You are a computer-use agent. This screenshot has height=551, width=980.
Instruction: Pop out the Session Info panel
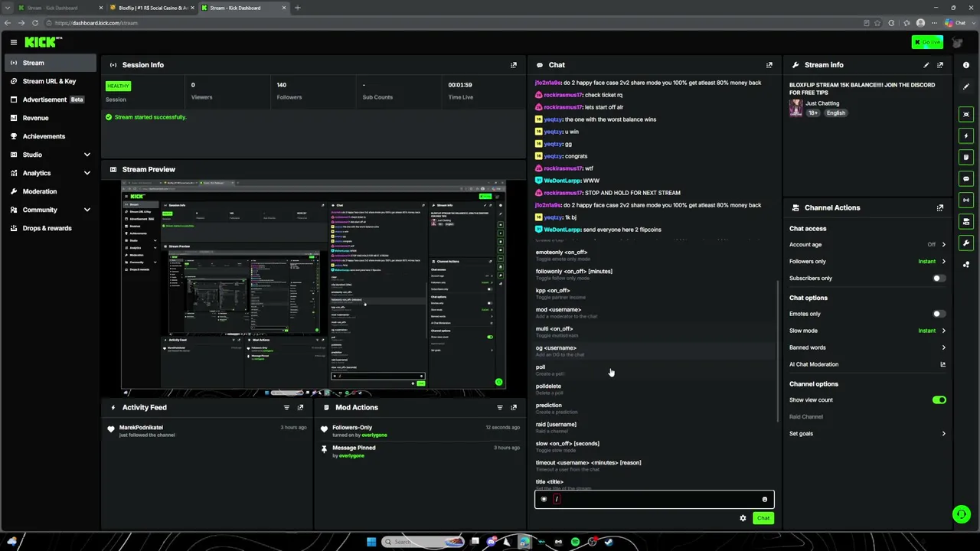(514, 65)
